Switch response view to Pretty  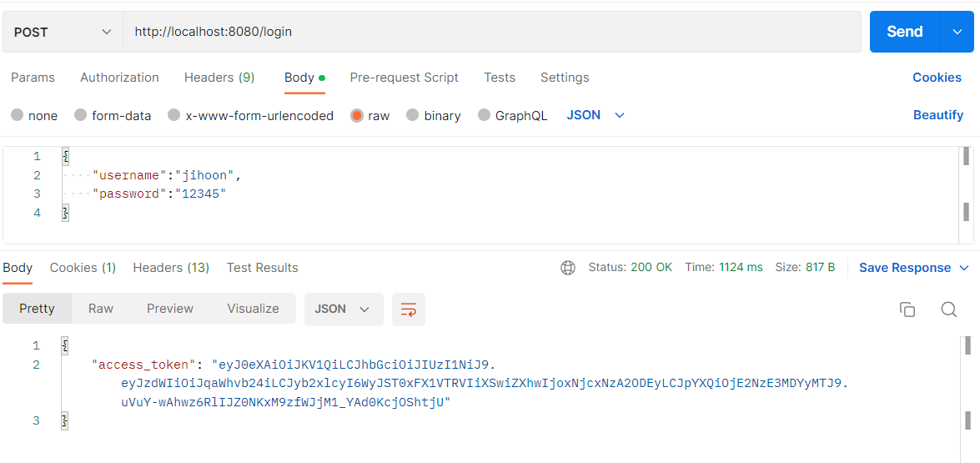(x=37, y=309)
